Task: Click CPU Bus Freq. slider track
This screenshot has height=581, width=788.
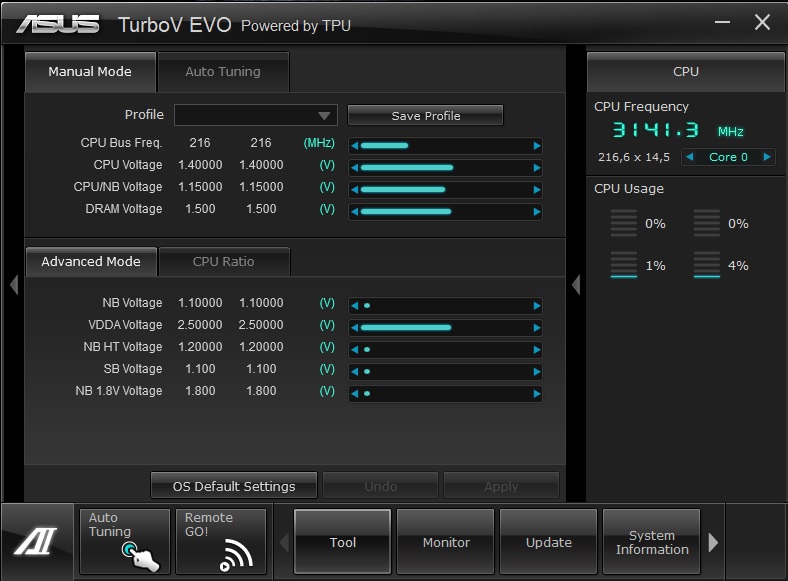Action: click(445, 146)
